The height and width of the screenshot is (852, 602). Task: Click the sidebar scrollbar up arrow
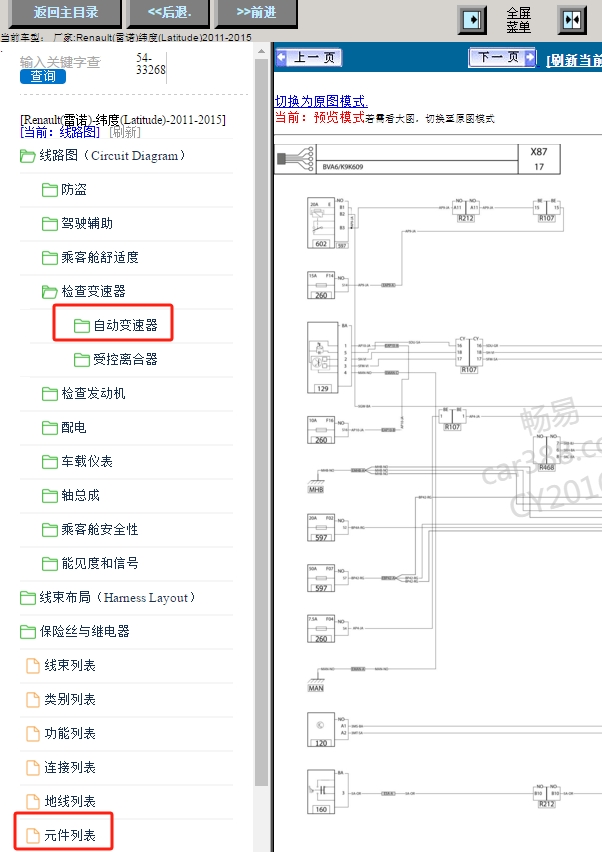[261, 51]
